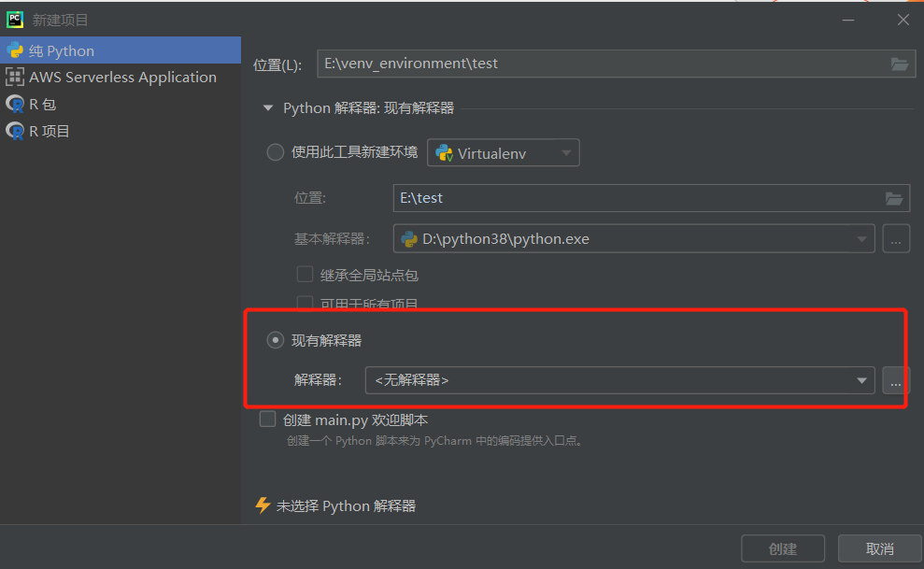Click ellipsis button next to 基本解释器

point(896,238)
